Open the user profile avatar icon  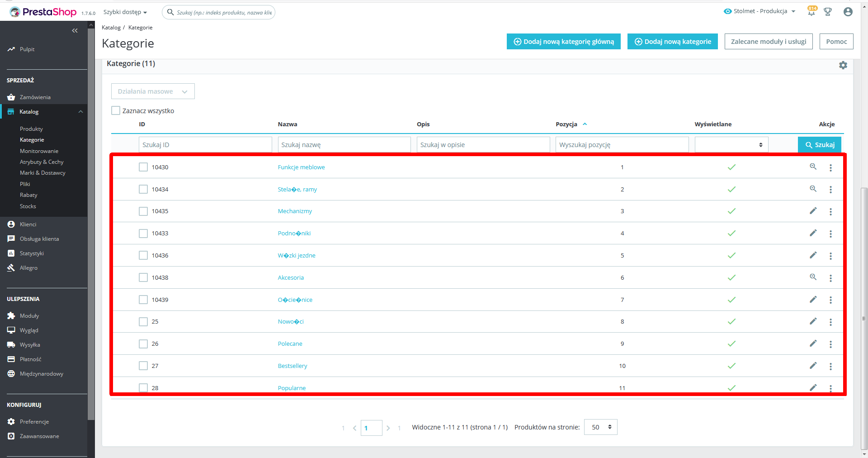point(848,12)
